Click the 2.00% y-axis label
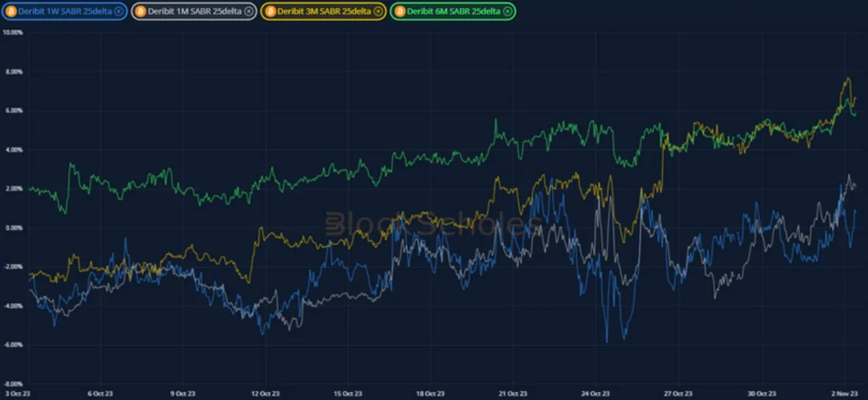 click(14, 188)
